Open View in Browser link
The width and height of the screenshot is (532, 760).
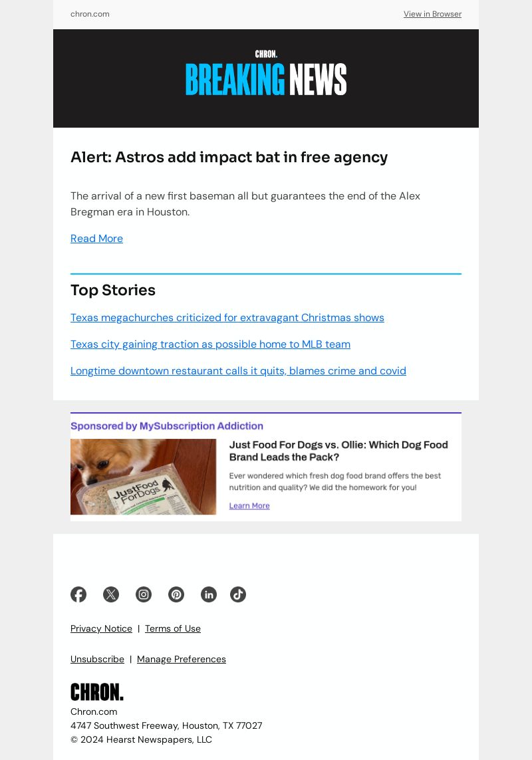tap(433, 14)
